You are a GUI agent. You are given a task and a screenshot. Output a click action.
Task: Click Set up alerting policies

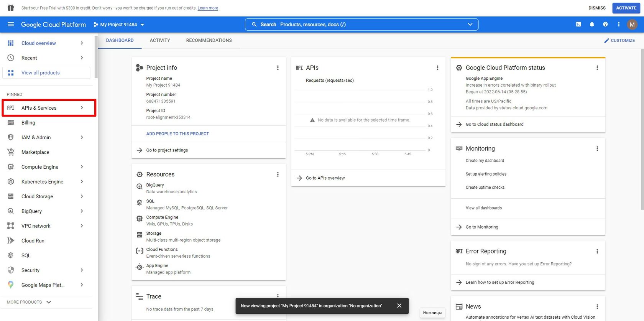486,174
